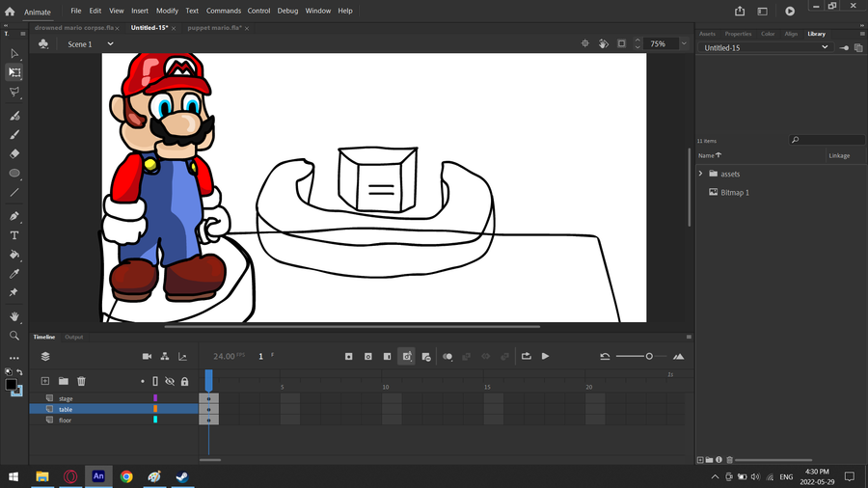This screenshot has height=488, width=868.
Task: Click the Swap Colors arrow icon
Action: 19,372
